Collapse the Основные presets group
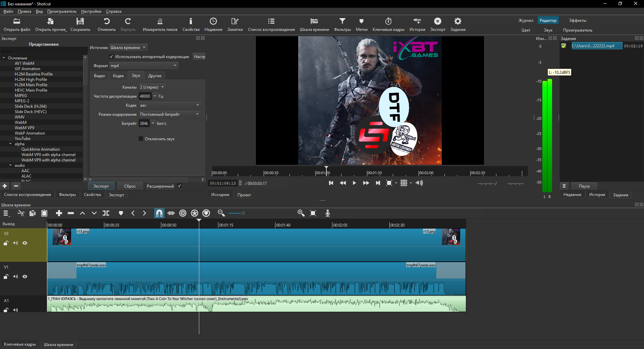The image size is (644, 349). tap(4, 58)
